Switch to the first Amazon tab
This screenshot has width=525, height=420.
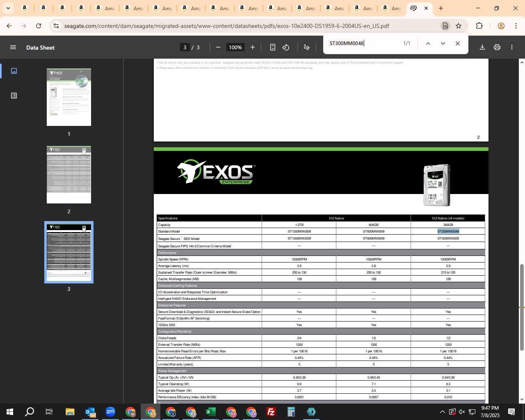25,8
